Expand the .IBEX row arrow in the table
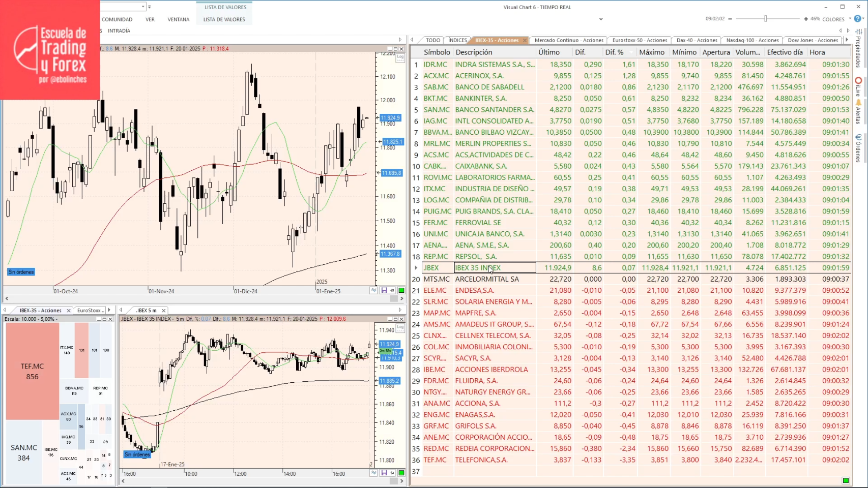The width and height of the screenshot is (868, 488). 416,268
